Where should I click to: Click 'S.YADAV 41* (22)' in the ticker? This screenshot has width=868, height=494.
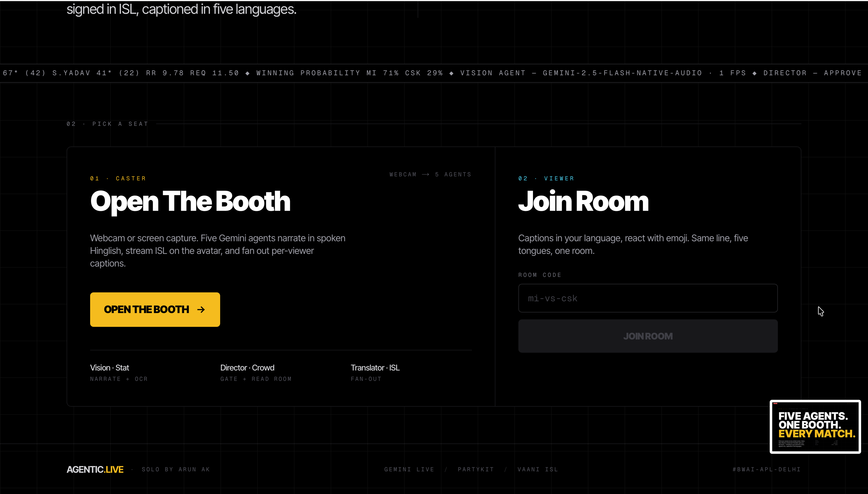(96, 73)
